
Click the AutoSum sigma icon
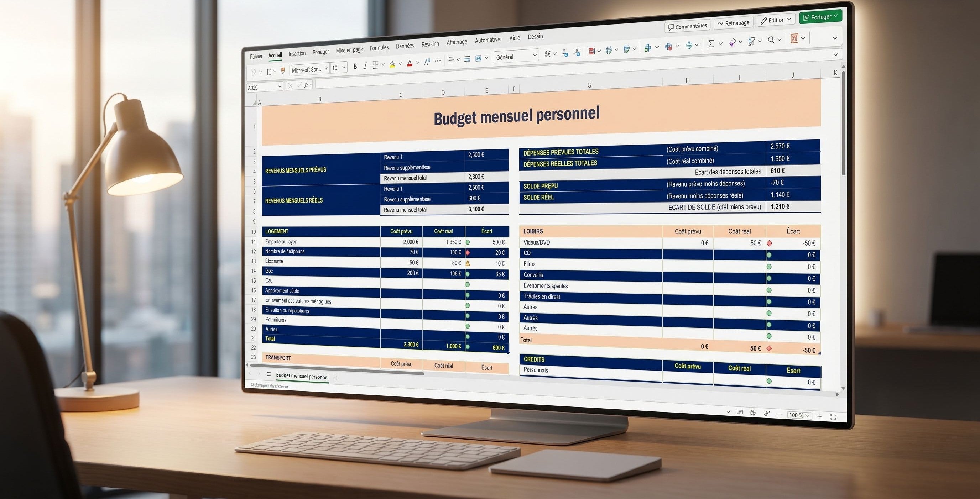(711, 43)
